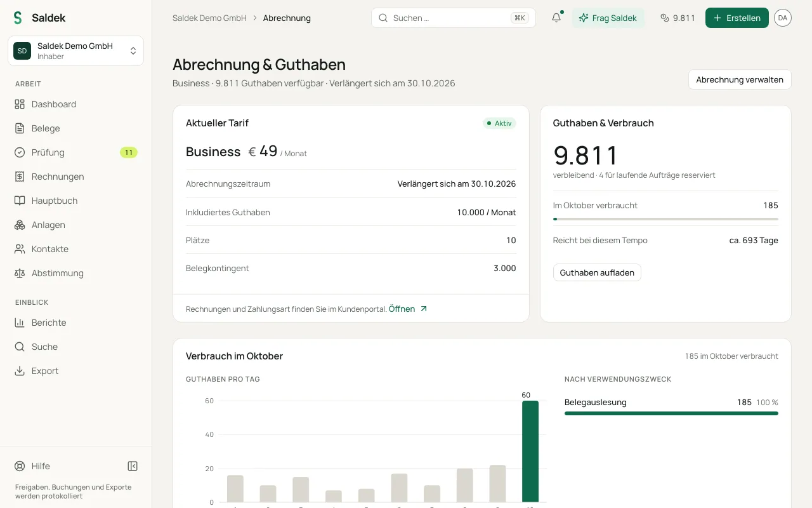This screenshot has width=812, height=508.
Task: Click the Suche magnifier icon in sidebar
Action: coord(20,347)
